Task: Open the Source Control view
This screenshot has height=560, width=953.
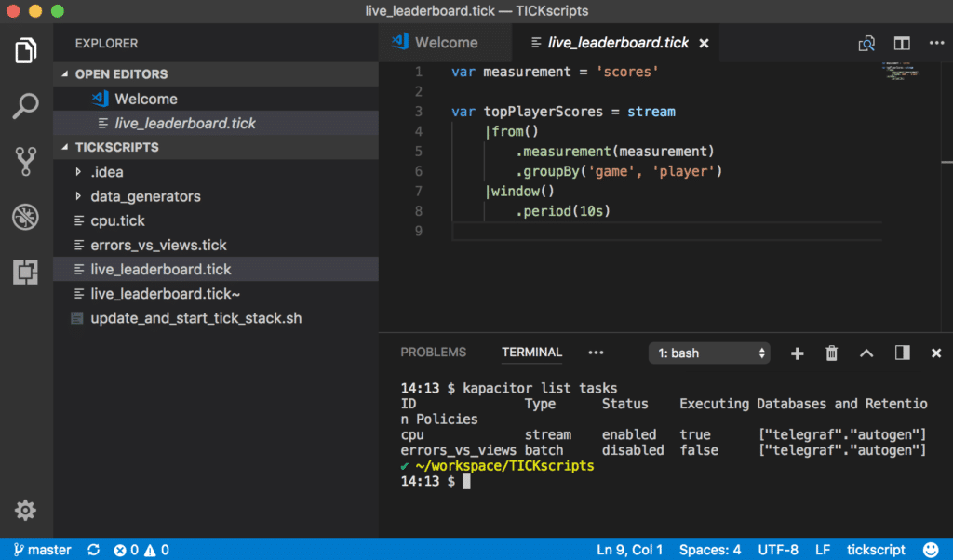Action: (x=26, y=162)
